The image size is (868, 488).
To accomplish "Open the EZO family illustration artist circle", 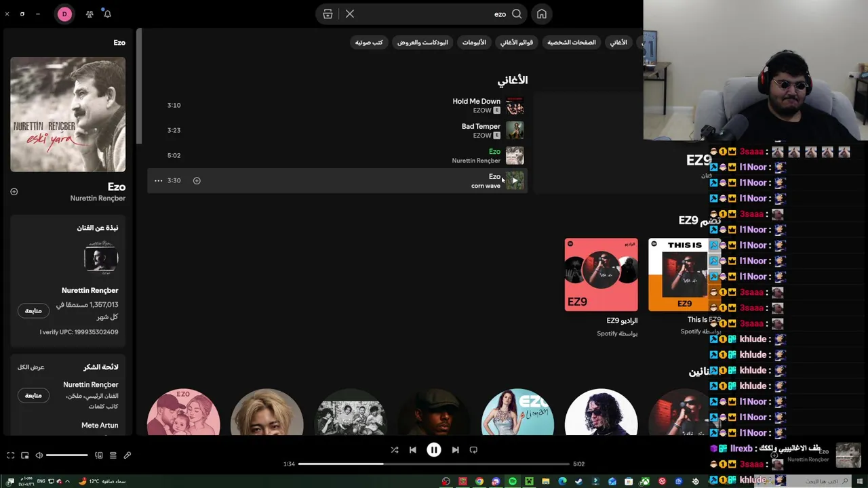I will click(x=183, y=412).
